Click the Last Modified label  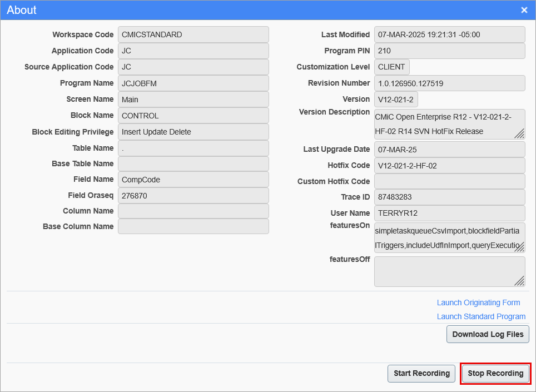coord(346,34)
